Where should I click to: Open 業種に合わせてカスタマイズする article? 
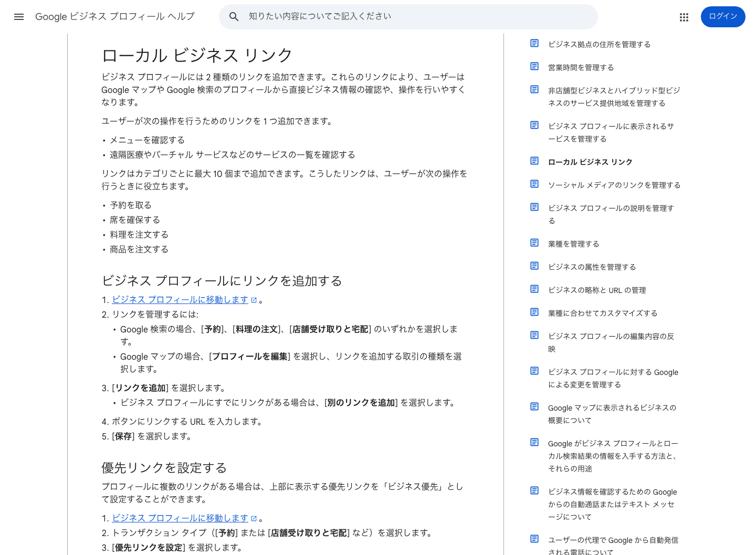tap(603, 313)
